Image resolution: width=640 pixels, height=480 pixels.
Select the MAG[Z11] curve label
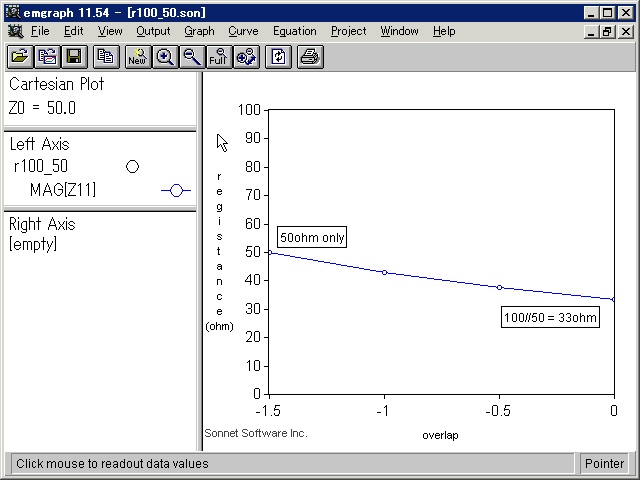point(63,190)
